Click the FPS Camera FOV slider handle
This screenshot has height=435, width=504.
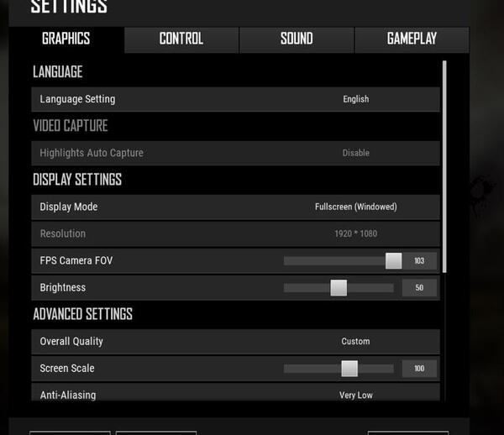pyautogui.click(x=393, y=260)
